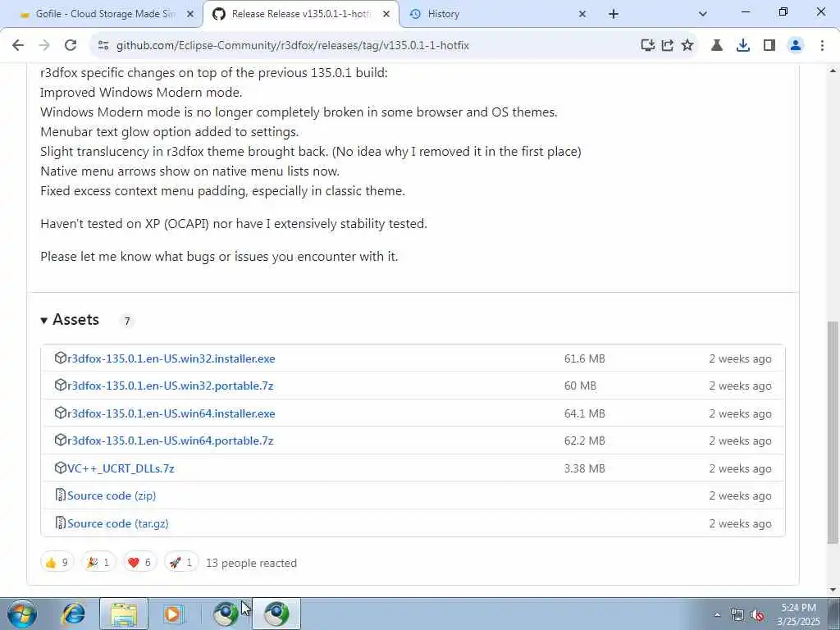Toggle the side panel icon
Viewport: 840px width, 630px height.
(769, 46)
